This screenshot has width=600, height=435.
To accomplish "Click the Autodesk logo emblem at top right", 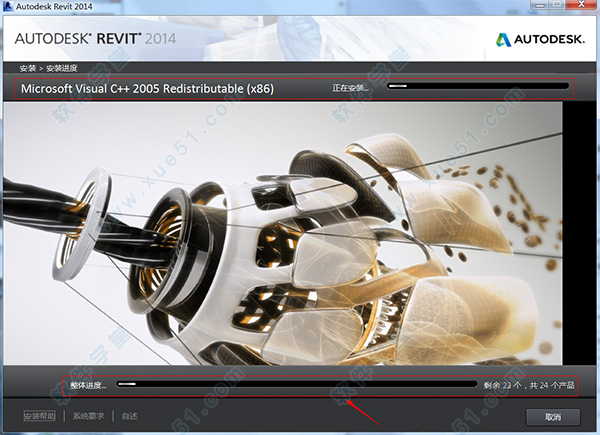I will coord(504,40).
